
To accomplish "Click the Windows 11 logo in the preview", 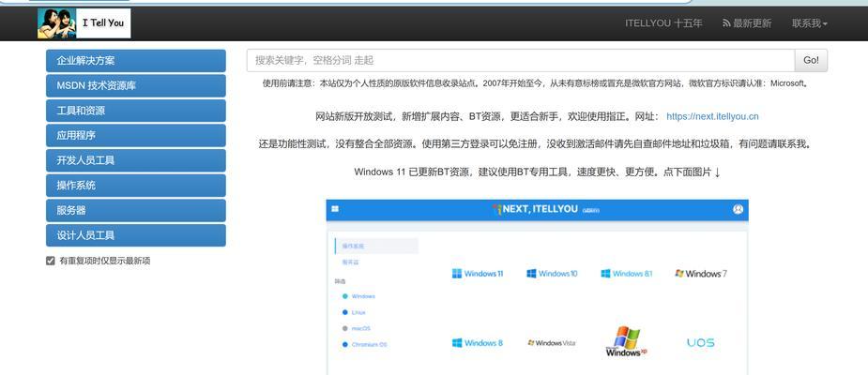I will click(x=478, y=273).
